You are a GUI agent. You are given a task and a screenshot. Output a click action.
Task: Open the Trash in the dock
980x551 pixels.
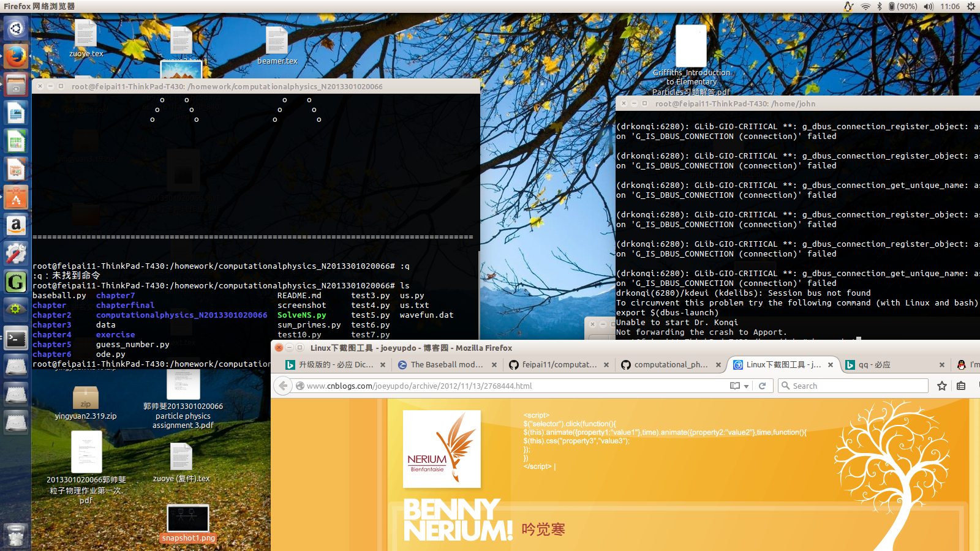[16, 535]
